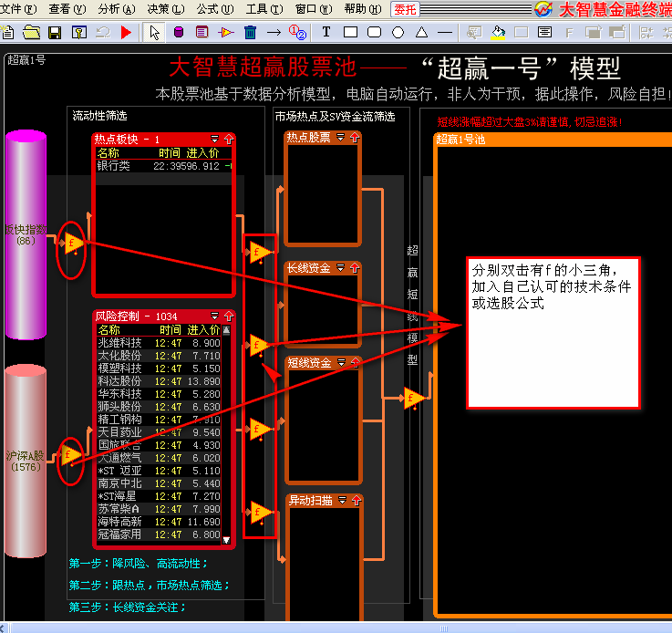This screenshot has width=672, height=633.
Task: Select the 狮头股份 row
Action: click(x=159, y=407)
